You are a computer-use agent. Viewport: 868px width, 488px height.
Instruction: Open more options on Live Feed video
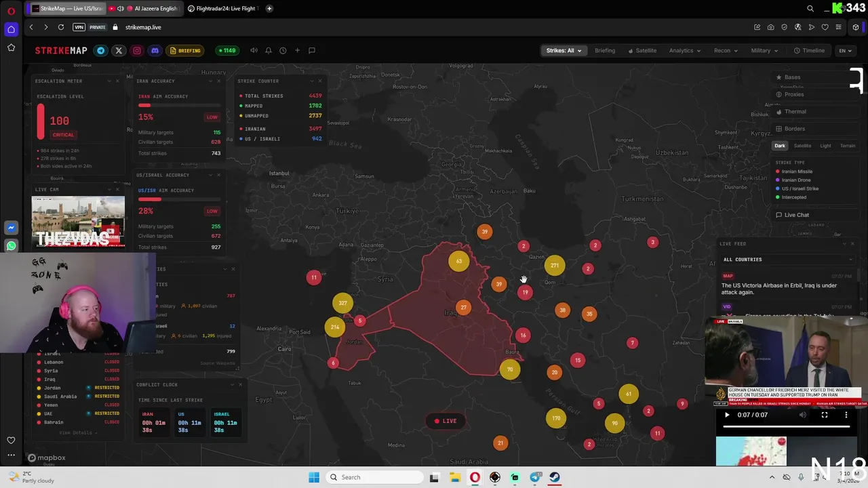846,415
